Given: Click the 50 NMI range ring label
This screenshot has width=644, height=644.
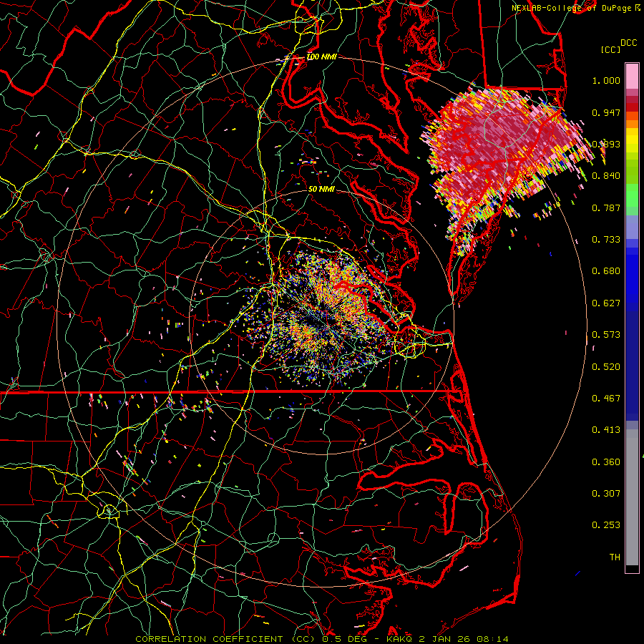Looking at the screenshot, I should pos(321,190).
